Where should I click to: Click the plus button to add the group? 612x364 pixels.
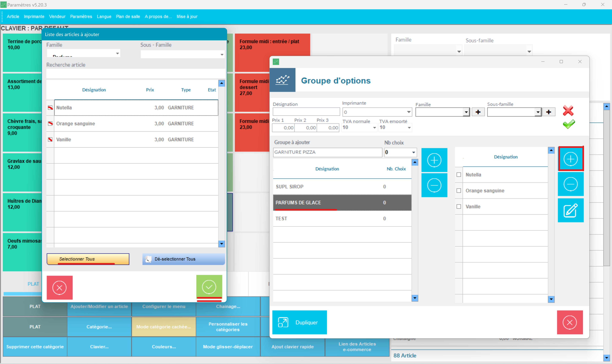coord(434,160)
